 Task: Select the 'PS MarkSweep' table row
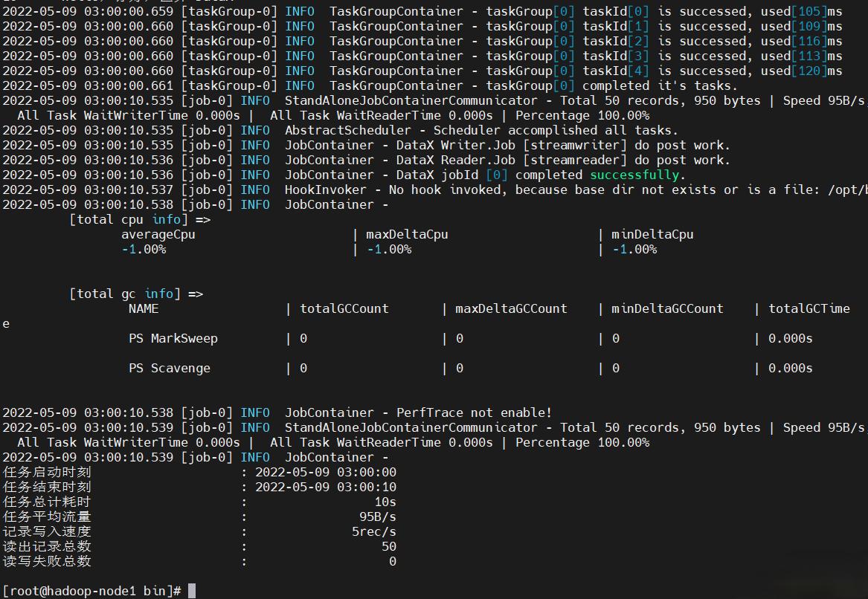tap(173, 338)
